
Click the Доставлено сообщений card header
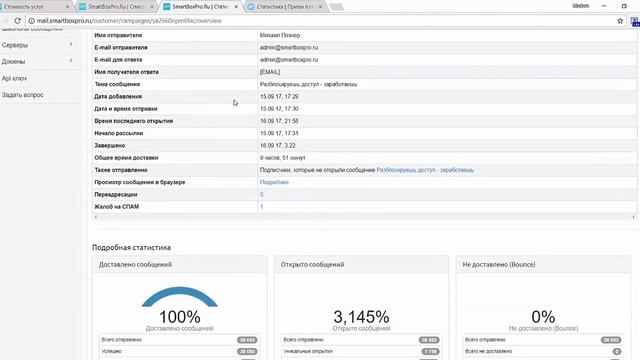point(180,264)
